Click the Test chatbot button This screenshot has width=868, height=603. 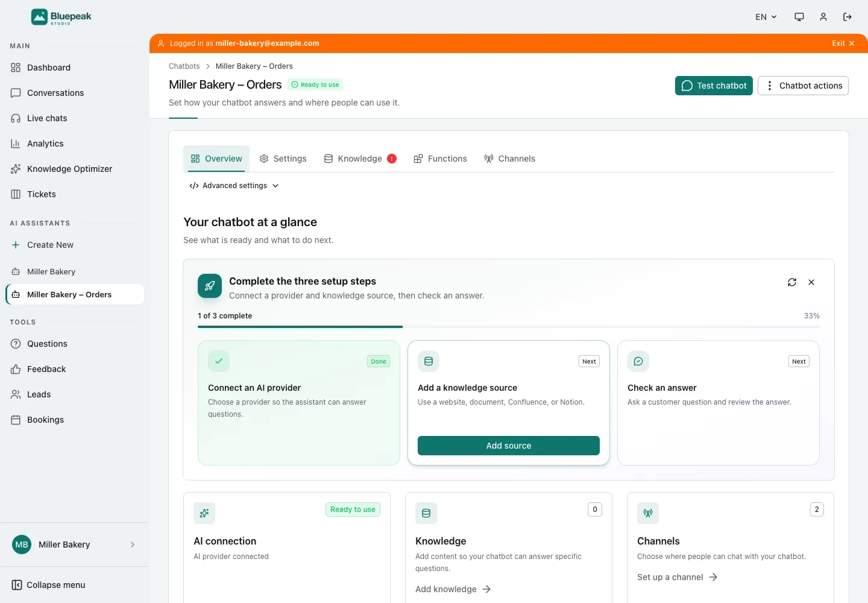[x=714, y=86]
